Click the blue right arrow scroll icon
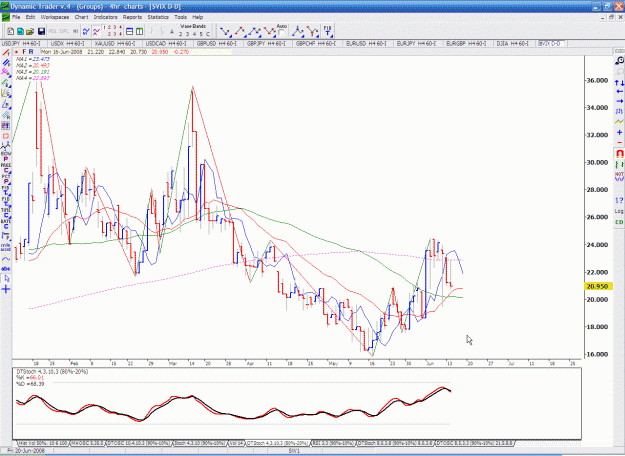Viewport: 625px width, 456px height. point(619,101)
